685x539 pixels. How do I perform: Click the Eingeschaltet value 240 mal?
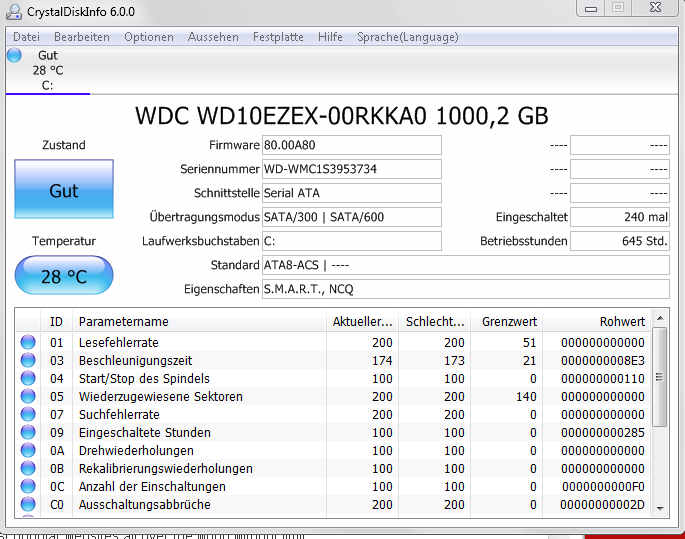620,217
